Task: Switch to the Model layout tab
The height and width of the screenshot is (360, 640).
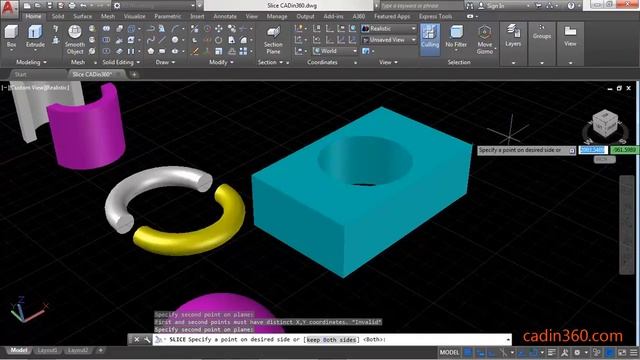Action: [x=18, y=350]
